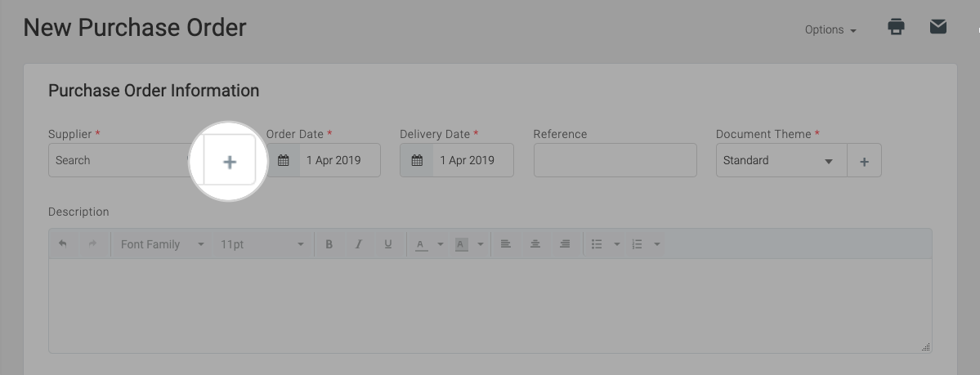The height and width of the screenshot is (375, 980).
Task: Add a new document theme
Action: [865, 161]
